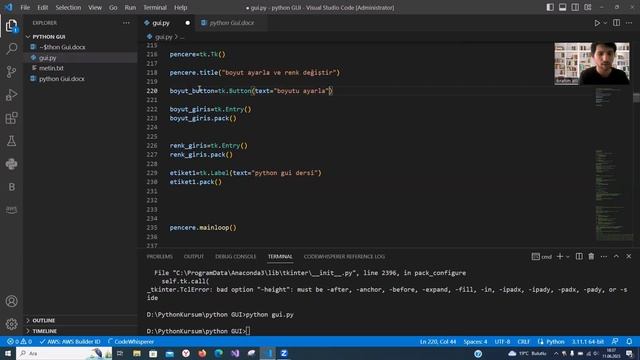
Task: Split the terminal panel
Action: 579,256
